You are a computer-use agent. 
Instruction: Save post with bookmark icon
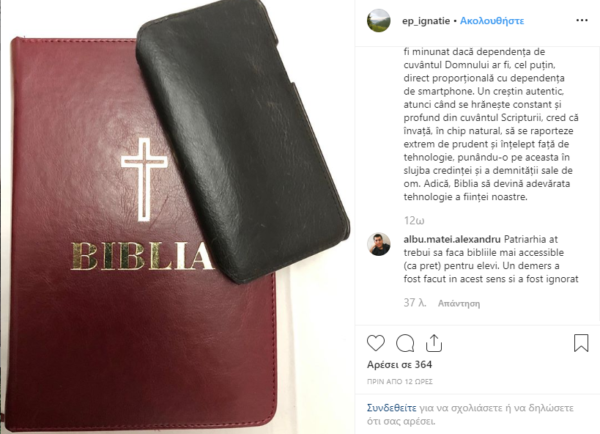point(581,343)
